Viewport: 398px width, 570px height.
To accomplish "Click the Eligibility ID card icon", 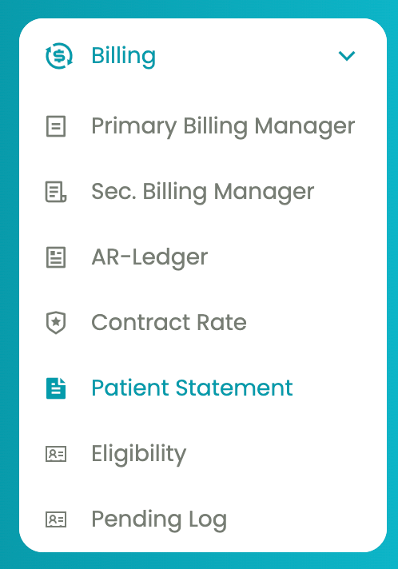I will click(56, 454).
